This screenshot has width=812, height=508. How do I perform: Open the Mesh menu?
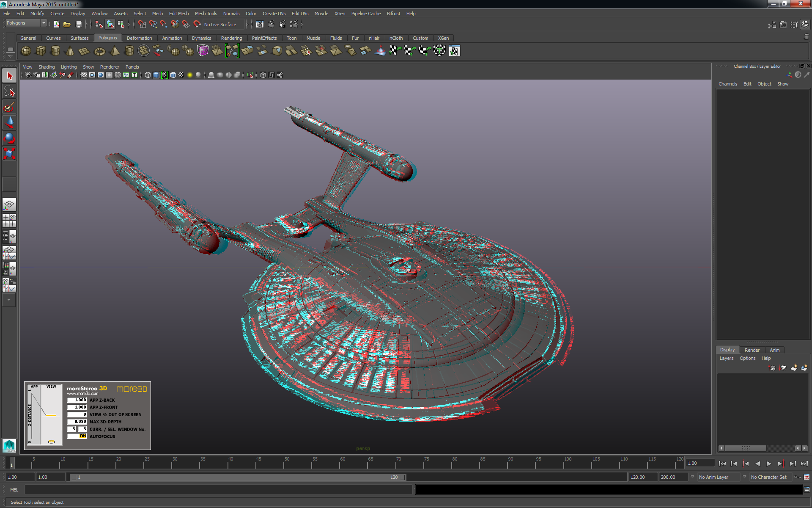click(x=156, y=14)
